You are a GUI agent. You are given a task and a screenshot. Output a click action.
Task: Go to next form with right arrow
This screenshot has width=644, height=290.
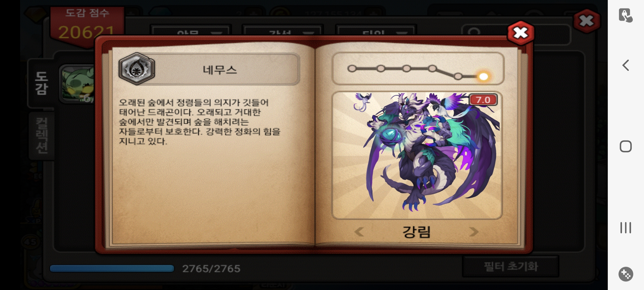pos(474,232)
